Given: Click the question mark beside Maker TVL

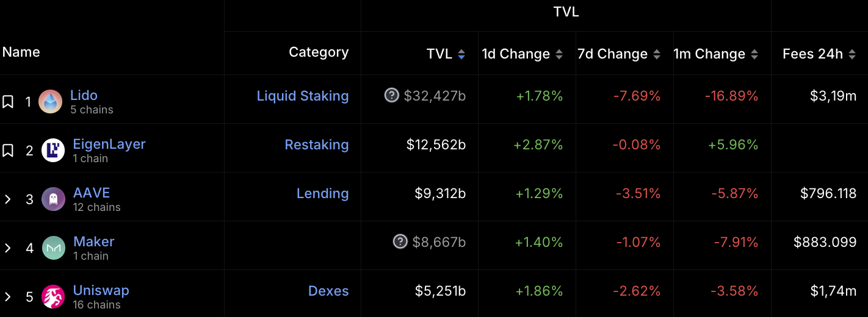Looking at the screenshot, I should [400, 241].
